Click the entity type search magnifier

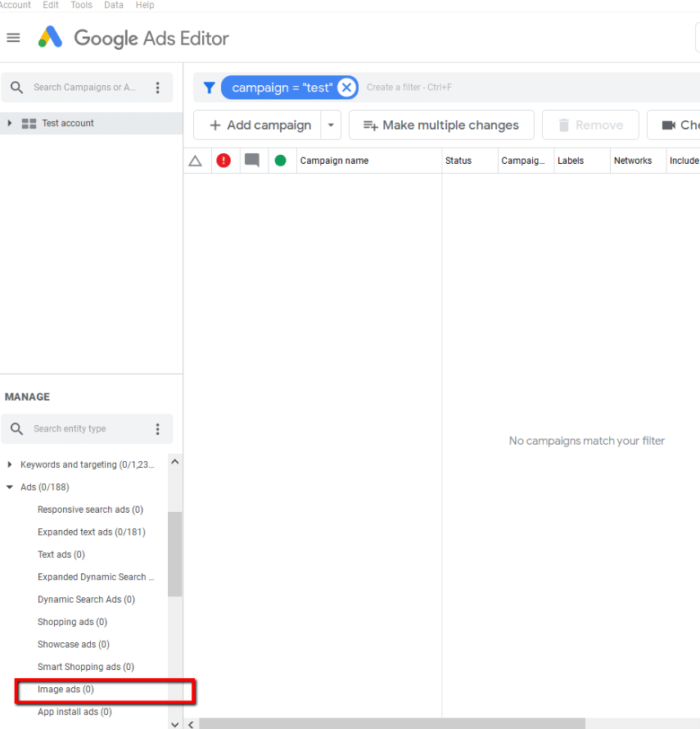click(16, 428)
